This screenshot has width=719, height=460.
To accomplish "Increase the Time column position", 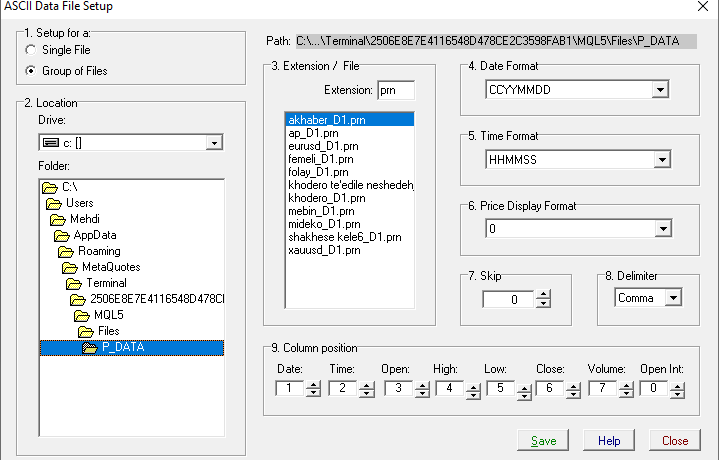I will pos(366,385).
